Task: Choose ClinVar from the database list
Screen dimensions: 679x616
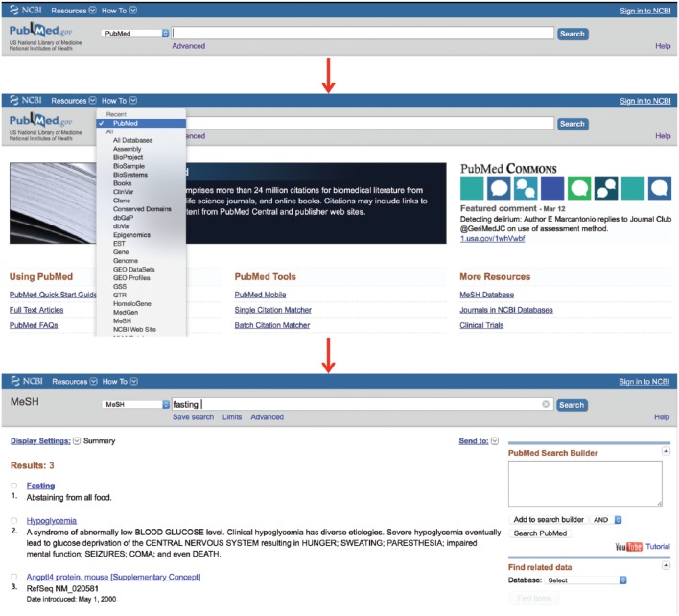Action: point(123,192)
